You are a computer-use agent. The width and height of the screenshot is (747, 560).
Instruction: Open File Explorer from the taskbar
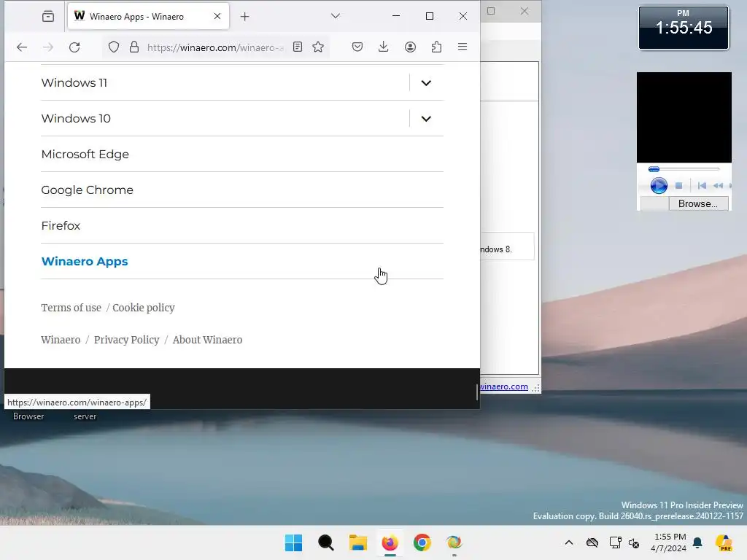[357, 542]
